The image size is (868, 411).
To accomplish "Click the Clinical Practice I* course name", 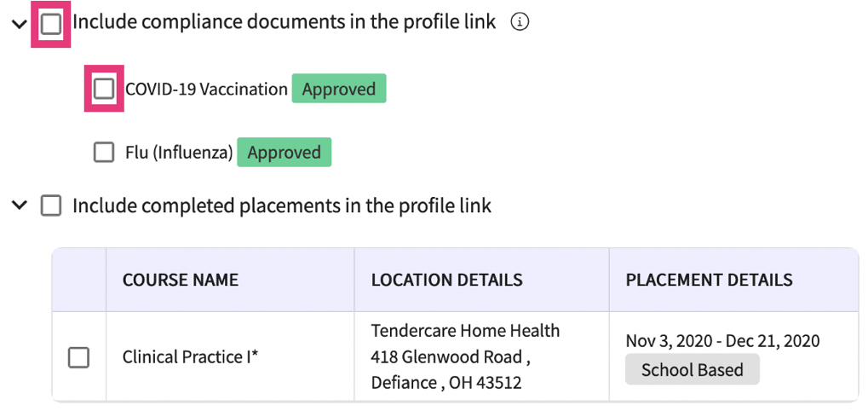I will (x=191, y=357).
